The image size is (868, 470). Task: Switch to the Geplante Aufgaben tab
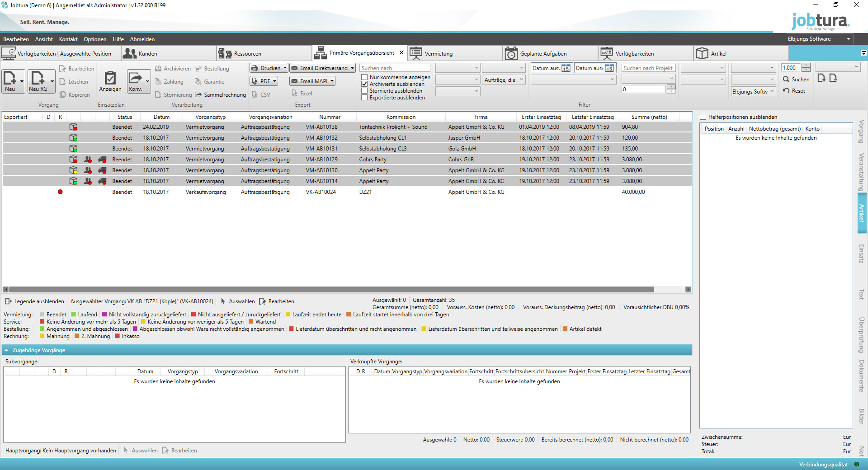tap(550, 53)
